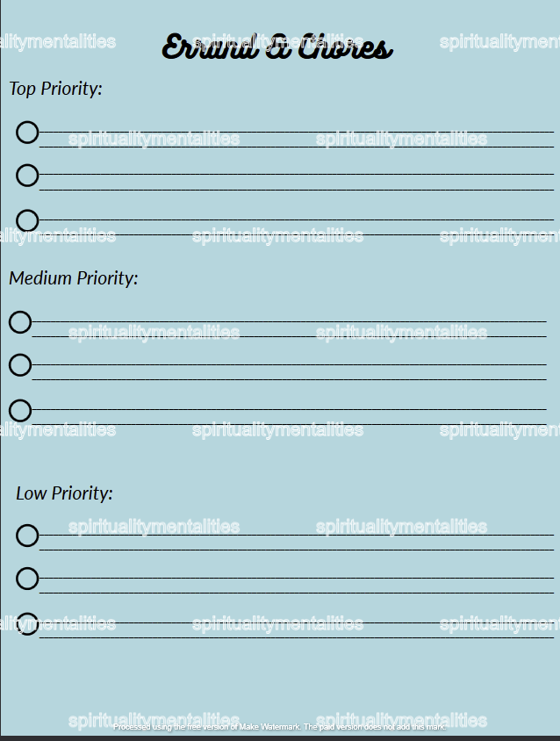Select the Medium Priority heading
Image resolution: width=560 pixels, height=741 pixels.
click(74, 278)
